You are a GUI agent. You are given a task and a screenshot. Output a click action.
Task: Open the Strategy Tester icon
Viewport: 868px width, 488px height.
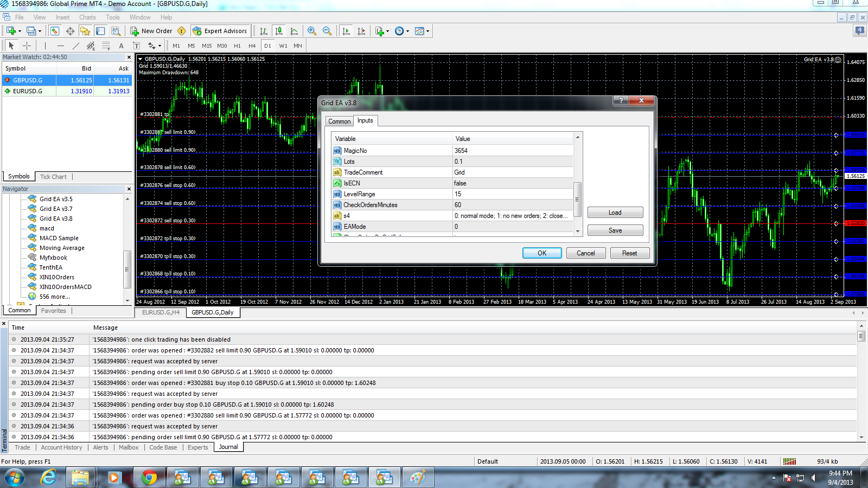(116, 31)
